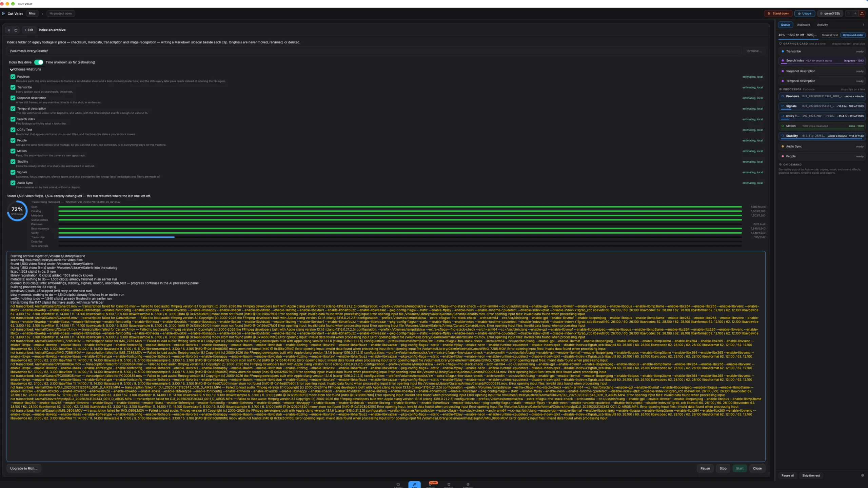Click the refresh icon beside qwen3:32b
The image size is (868, 488).
point(848,14)
